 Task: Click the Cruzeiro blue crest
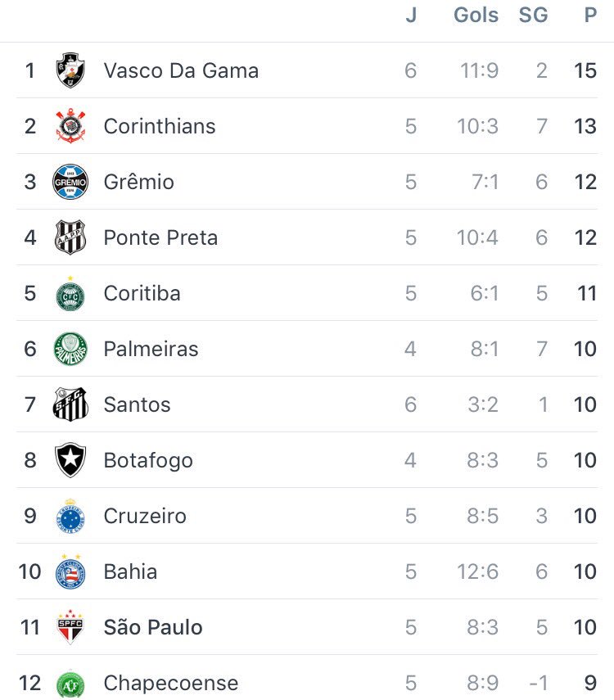pyautogui.click(x=70, y=516)
